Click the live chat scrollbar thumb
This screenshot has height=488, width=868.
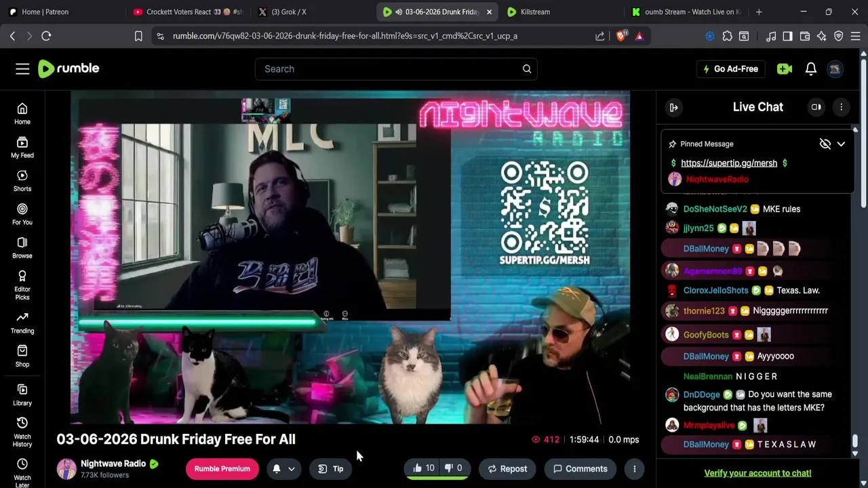click(855, 442)
